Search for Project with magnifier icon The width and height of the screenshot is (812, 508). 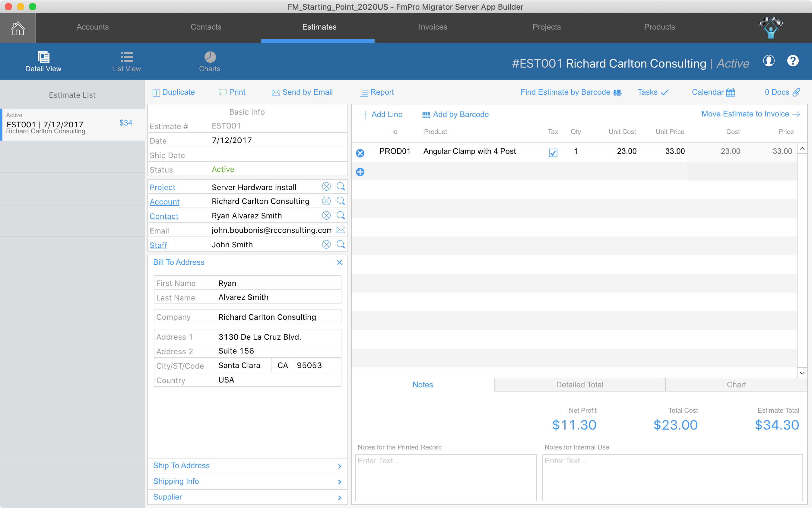tap(341, 186)
